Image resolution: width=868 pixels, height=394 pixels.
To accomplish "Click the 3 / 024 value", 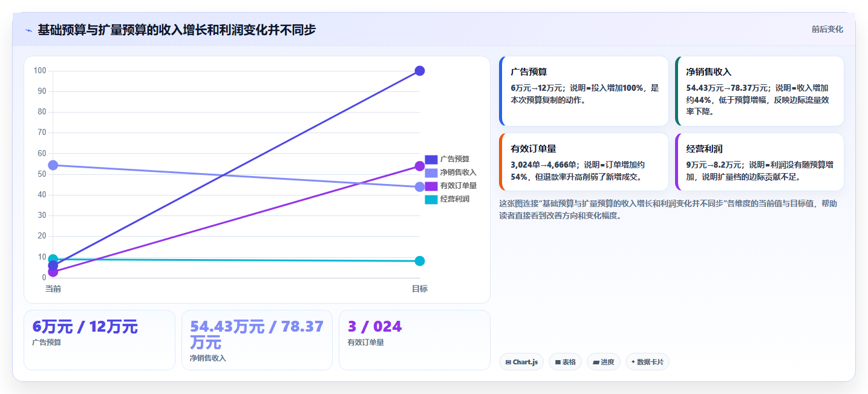I will [x=374, y=327].
